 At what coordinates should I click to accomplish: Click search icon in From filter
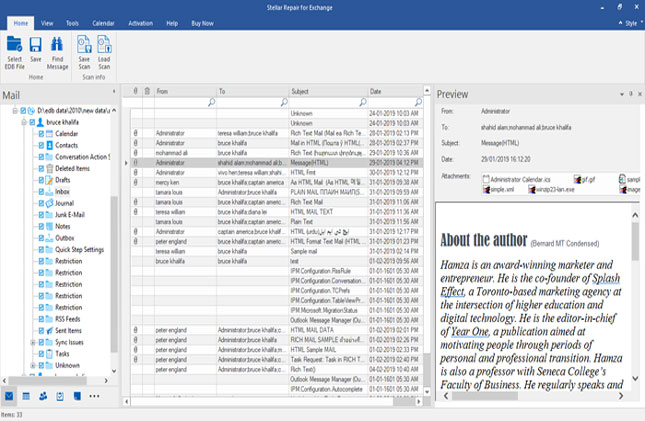(211, 102)
